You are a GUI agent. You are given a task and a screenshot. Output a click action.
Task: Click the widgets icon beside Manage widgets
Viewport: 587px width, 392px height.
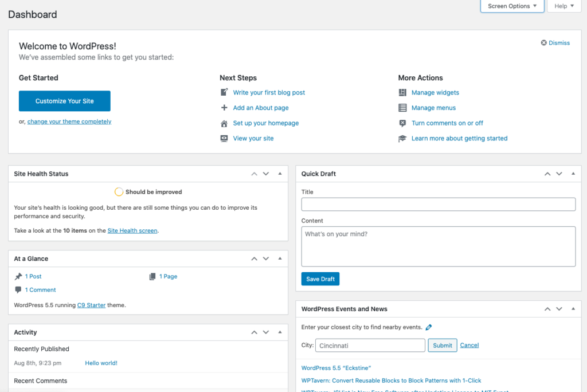point(402,92)
